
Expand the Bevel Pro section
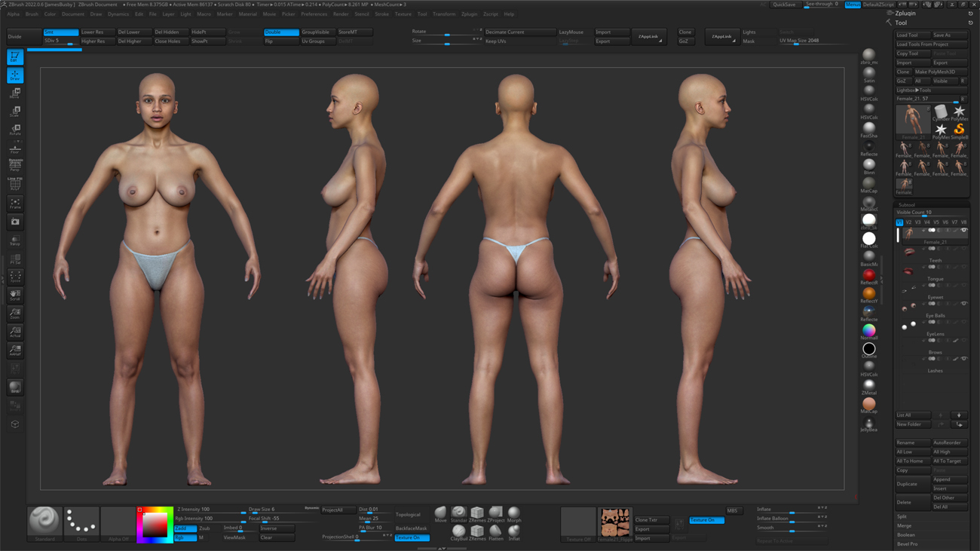[908, 543]
